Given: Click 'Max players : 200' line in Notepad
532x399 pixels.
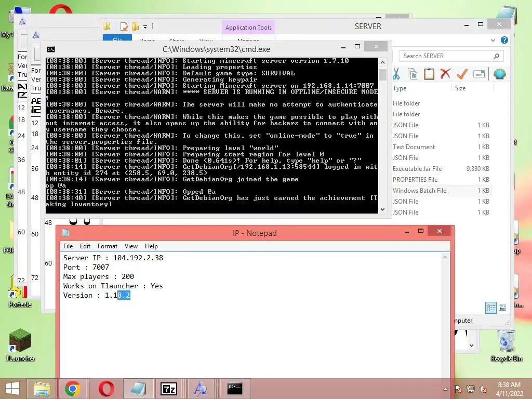Looking at the screenshot, I should [98, 276].
